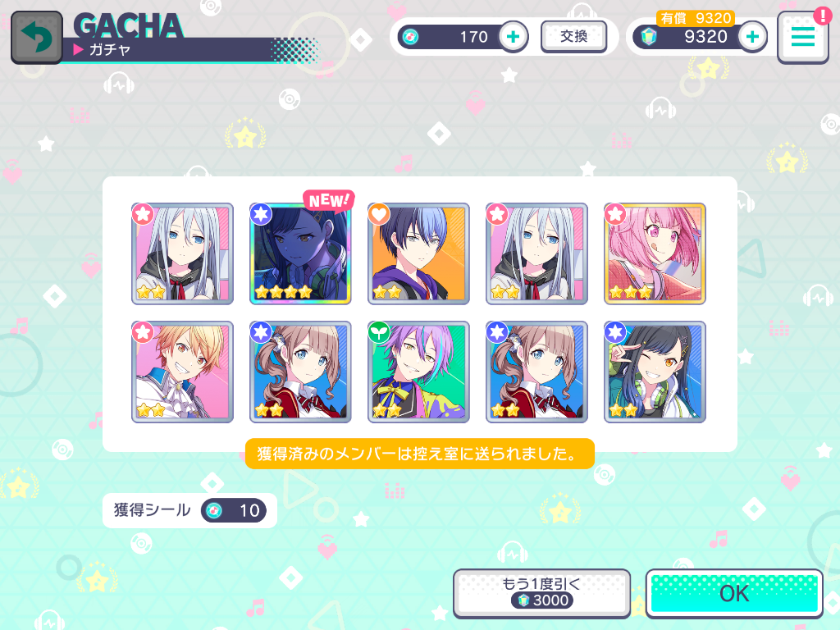Open the purple-haired boy green-attribute card
The image size is (840, 630).
[418, 372]
